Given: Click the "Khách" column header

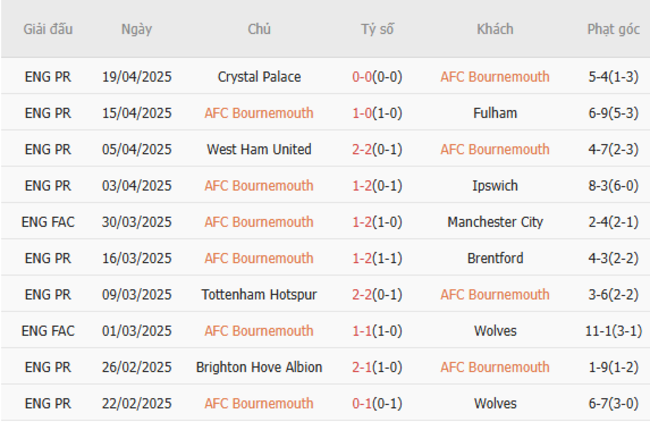Looking at the screenshot, I should coord(495,29).
